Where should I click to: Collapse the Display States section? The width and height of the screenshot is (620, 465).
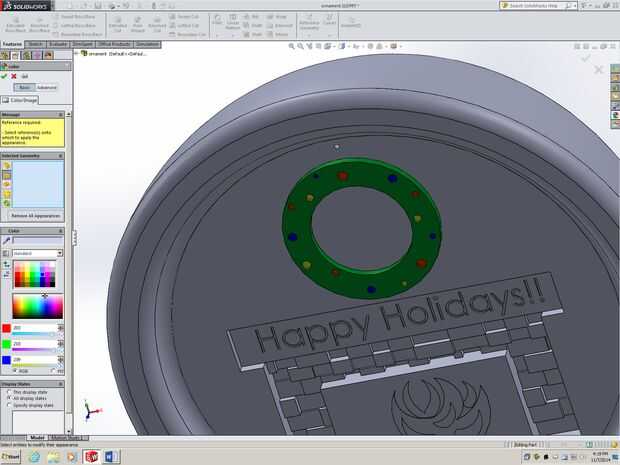click(60, 384)
